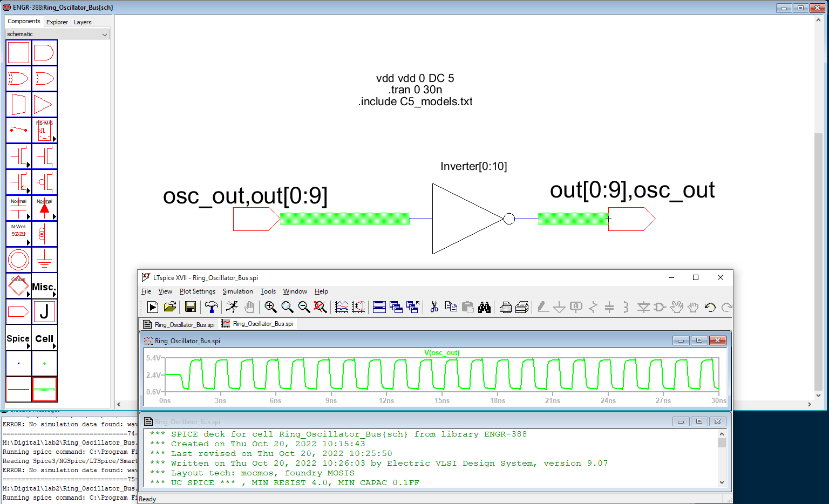Open the LTspice Help menu

coord(321,291)
